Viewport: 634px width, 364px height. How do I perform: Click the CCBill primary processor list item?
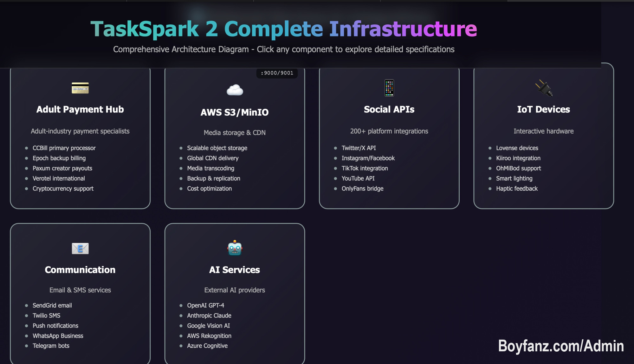point(64,148)
